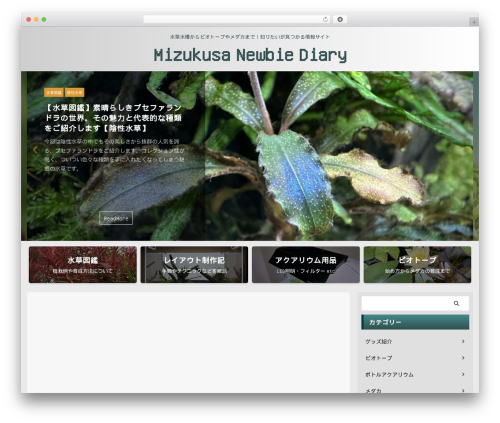Image resolution: width=500 pixels, height=423 pixels.
Task: Open ビオトープ category in sidebar list
Action: pyautogui.click(x=379, y=358)
